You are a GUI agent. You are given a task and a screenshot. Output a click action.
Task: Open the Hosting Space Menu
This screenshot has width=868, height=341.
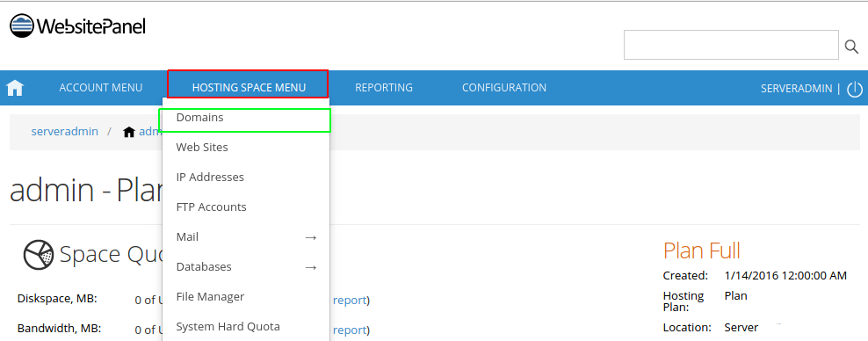[x=249, y=88]
